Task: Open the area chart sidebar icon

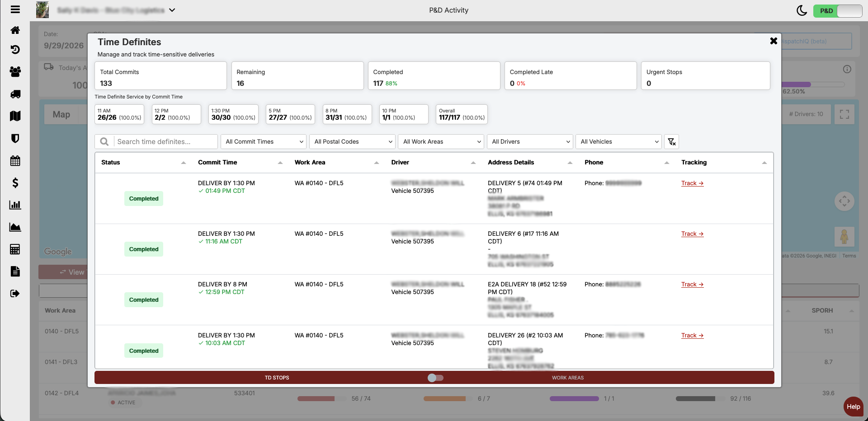Action: [x=15, y=227]
